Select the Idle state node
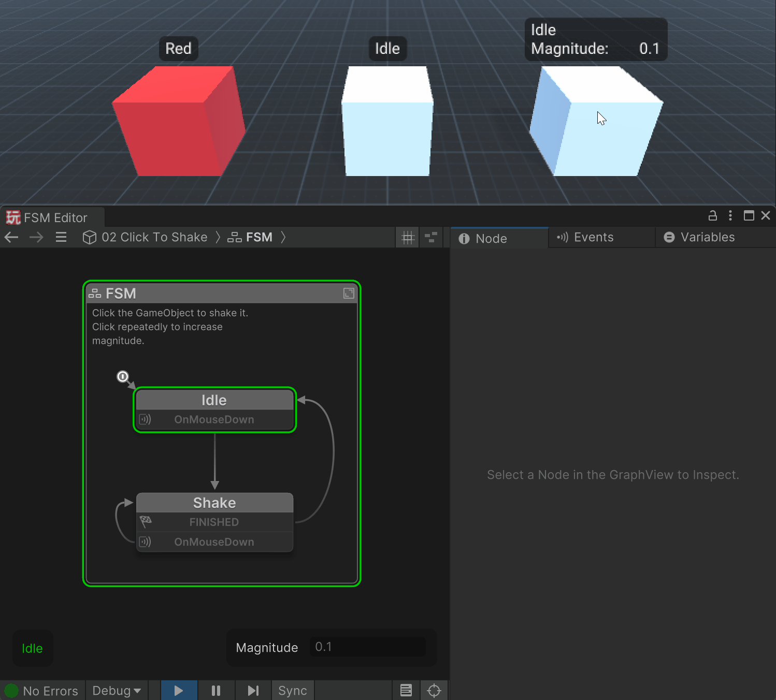 (x=214, y=400)
